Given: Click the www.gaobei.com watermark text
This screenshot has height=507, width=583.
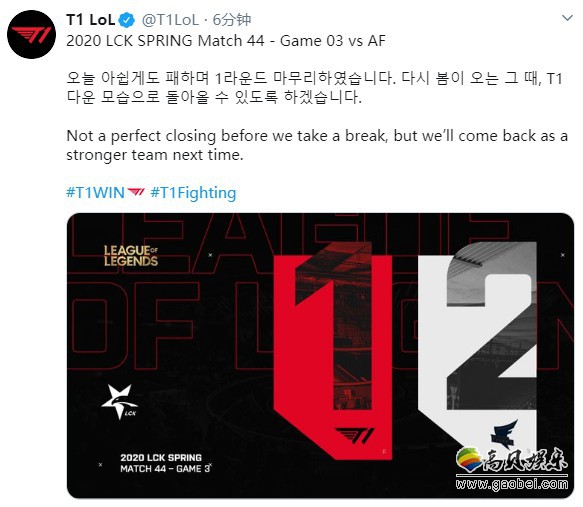Looking at the screenshot, I should pyautogui.click(x=512, y=484).
